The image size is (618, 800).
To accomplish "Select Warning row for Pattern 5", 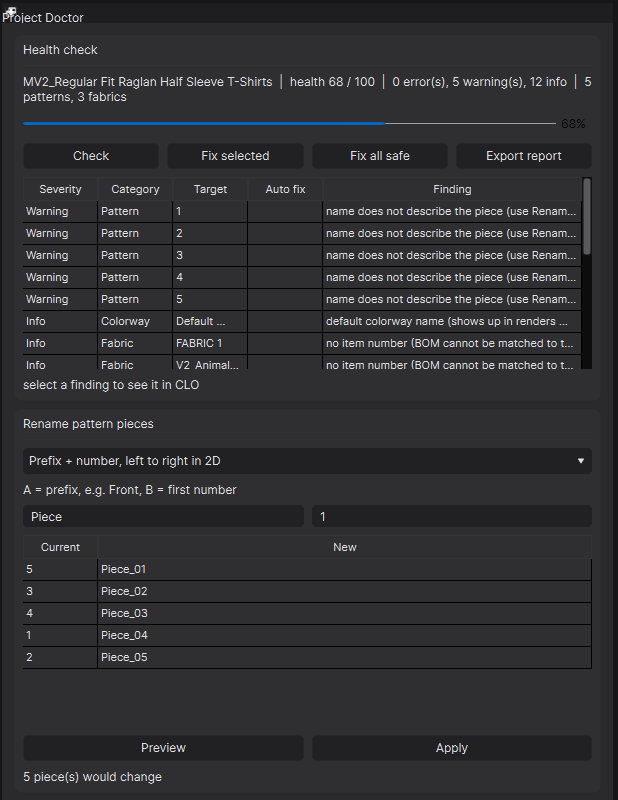I will coord(302,299).
